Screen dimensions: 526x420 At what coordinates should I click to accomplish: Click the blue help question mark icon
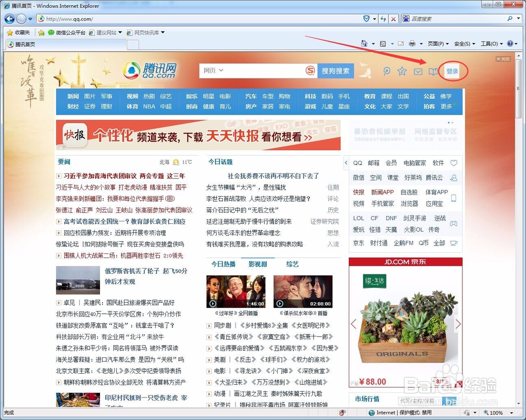point(510,44)
